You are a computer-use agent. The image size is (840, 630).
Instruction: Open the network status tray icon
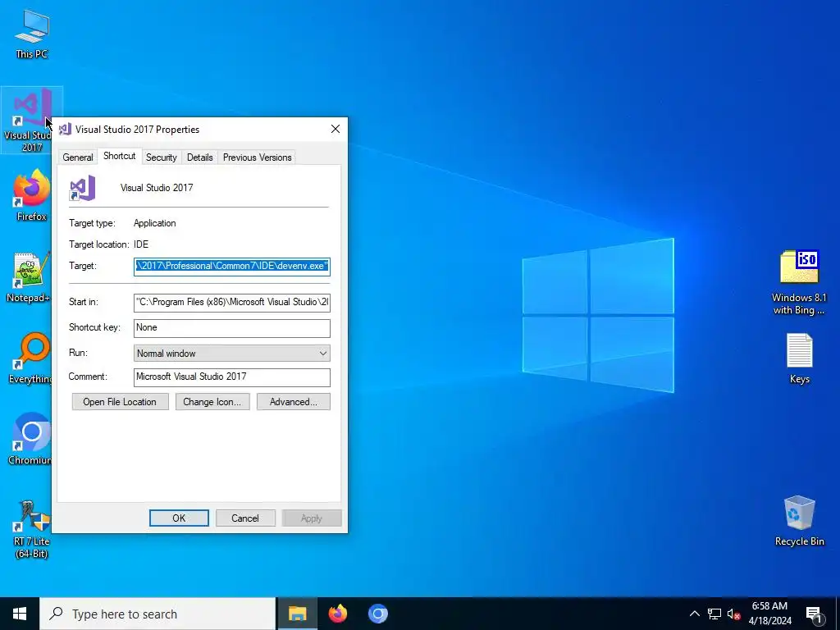pyautogui.click(x=714, y=614)
